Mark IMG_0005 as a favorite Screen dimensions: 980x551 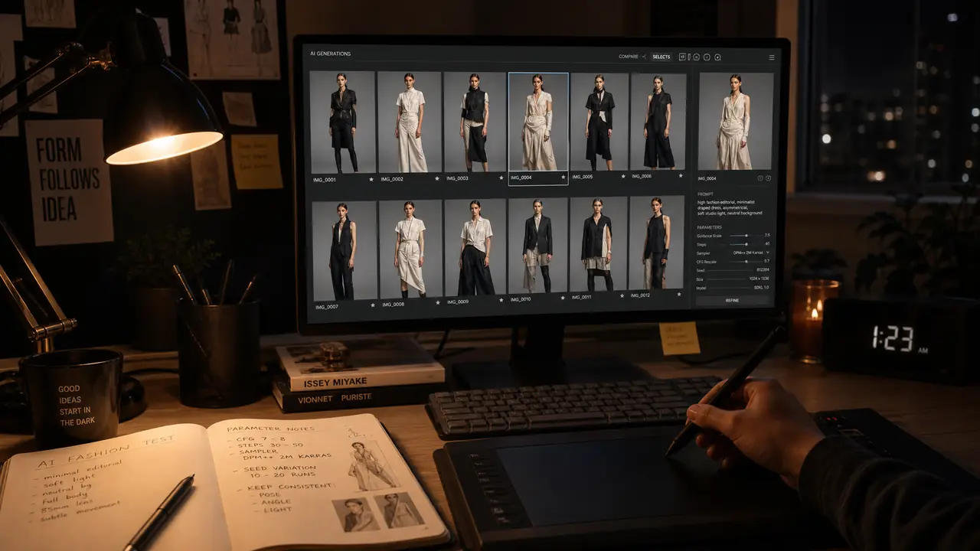tap(624, 176)
